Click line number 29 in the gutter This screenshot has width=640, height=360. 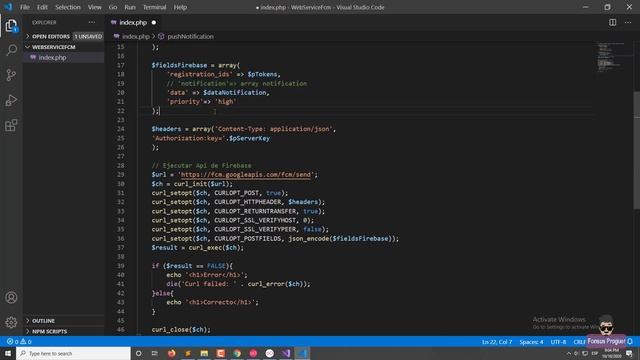pyautogui.click(x=121, y=175)
